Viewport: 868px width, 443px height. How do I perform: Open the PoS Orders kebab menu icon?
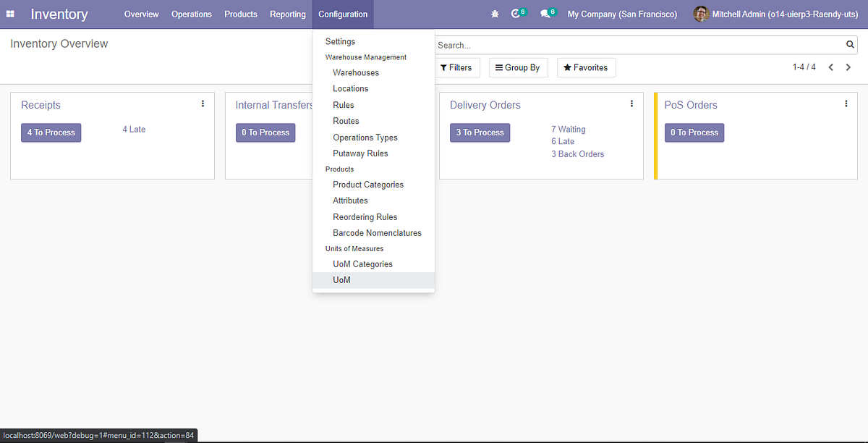point(846,103)
